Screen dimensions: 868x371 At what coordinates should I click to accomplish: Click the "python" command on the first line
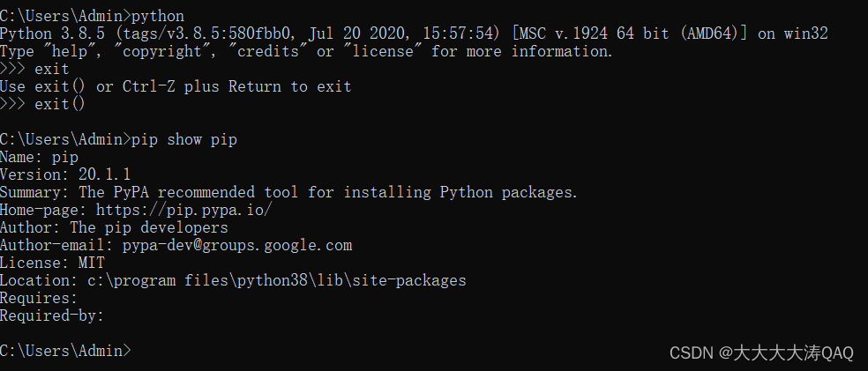point(157,16)
